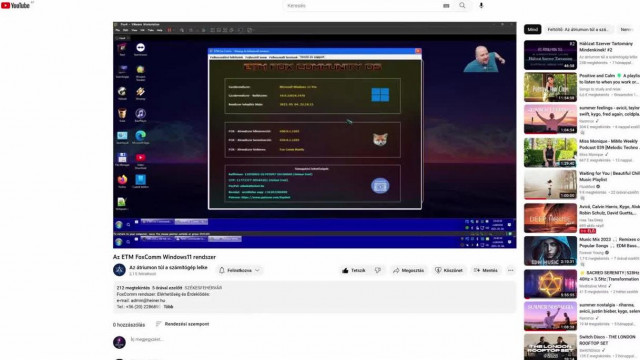640x360 pixels.
Task: Click the title Hálózat Szerver Tartomány Mindenkinek! #2
Action: (x=606, y=47)
